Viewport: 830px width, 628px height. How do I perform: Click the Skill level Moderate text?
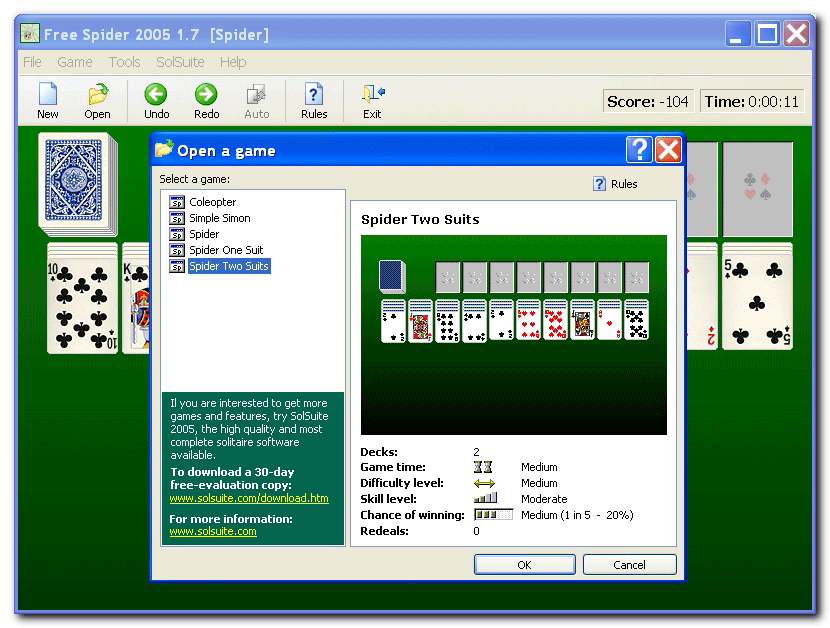[x=544, y=499]
